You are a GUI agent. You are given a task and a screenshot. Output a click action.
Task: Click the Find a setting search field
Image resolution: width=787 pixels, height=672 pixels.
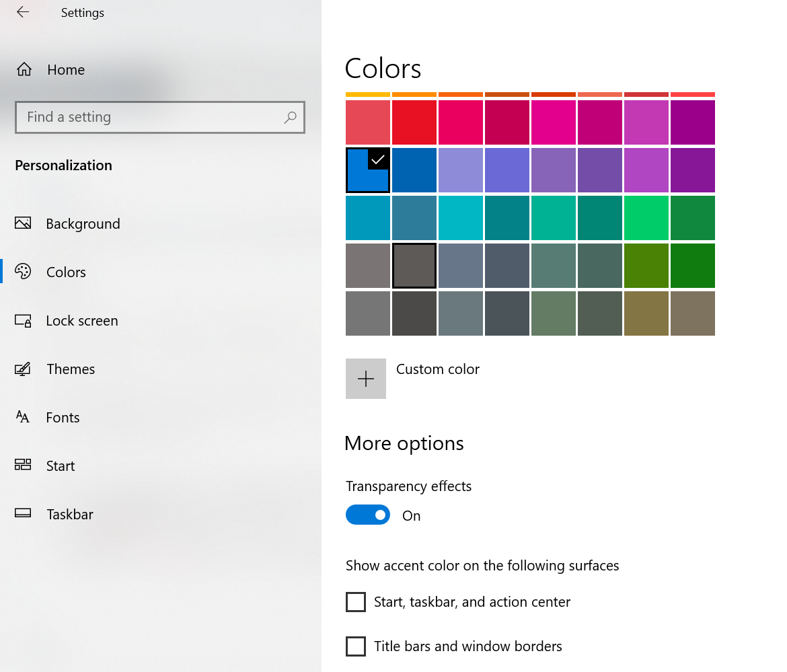[x=151, y=118]
